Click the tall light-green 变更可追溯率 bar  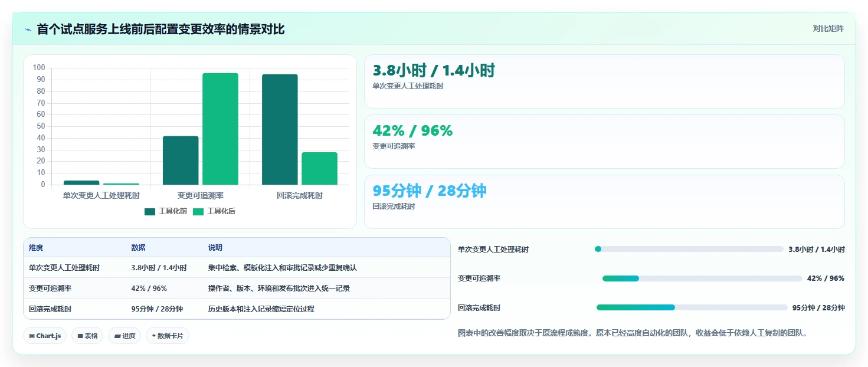(220, 129)
